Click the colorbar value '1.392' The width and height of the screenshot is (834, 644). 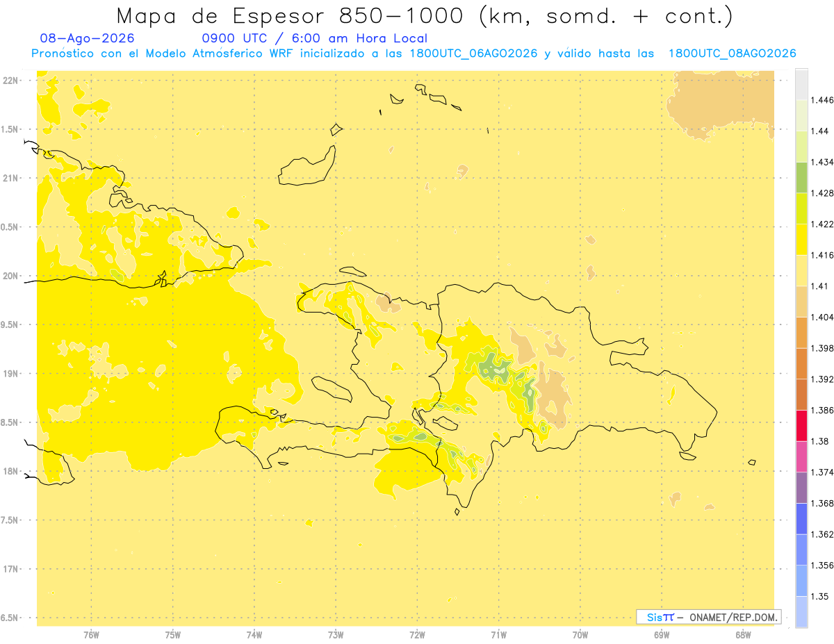(x=822, y=379)
